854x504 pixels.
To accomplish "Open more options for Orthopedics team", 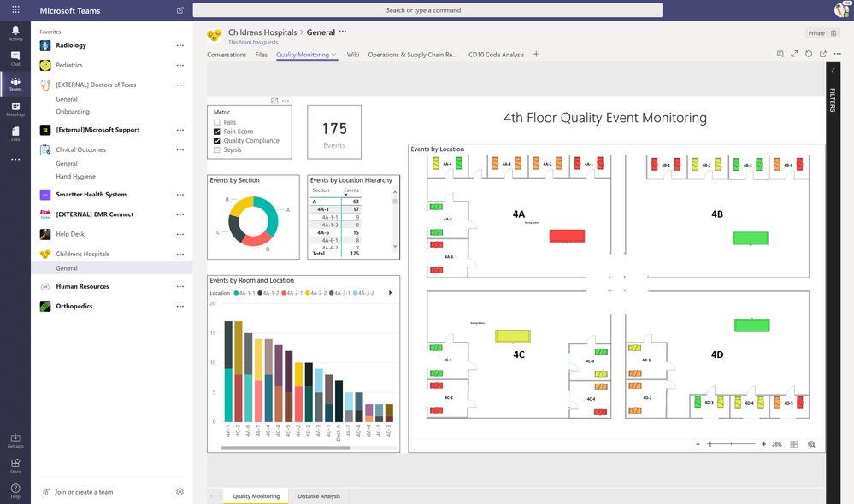I will (x=180, y=307).
